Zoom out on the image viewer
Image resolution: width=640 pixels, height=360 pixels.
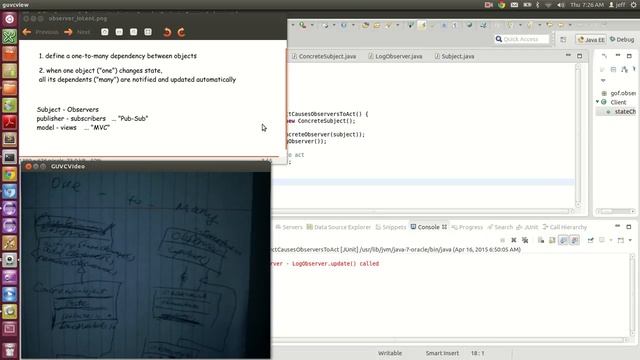(x=119, y=32)
